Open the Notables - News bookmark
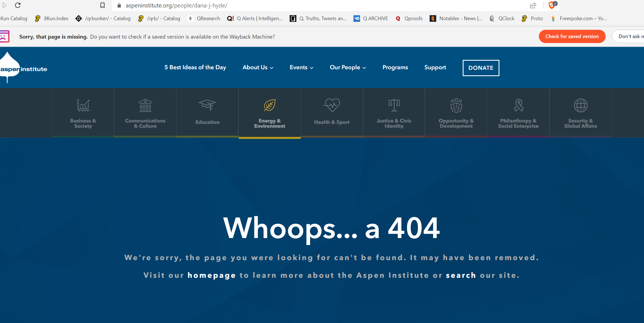The image size is (644, 323). 456,18
